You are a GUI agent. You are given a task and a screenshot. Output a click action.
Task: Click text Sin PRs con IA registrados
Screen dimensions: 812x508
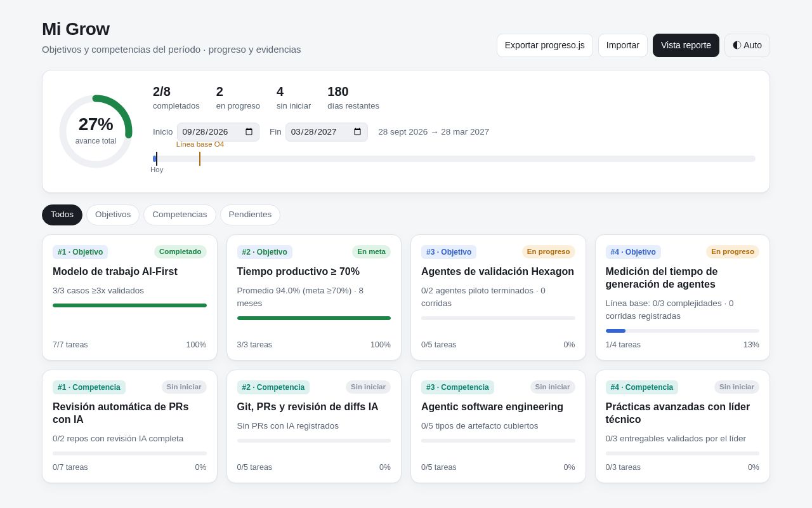(288, 426)
